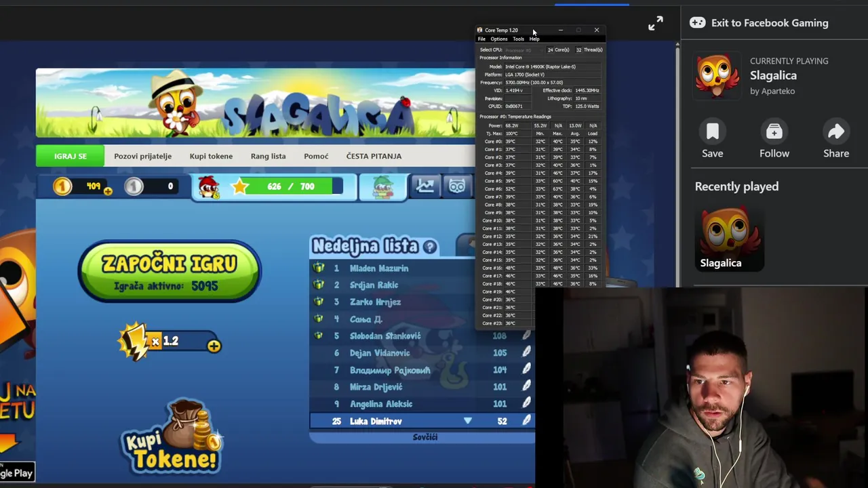Click the Sovčići bar below leaderboard
Viewport: 868px width, 488px height.
(422, 437)
